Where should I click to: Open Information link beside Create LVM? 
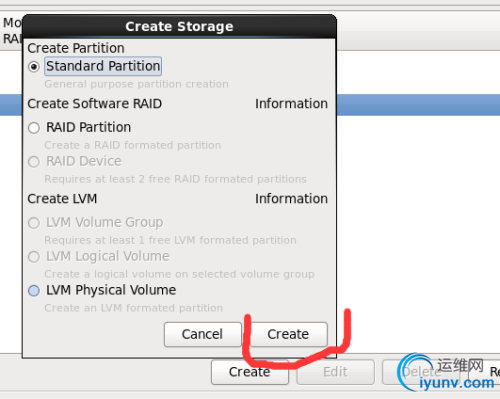coord(291,199)
